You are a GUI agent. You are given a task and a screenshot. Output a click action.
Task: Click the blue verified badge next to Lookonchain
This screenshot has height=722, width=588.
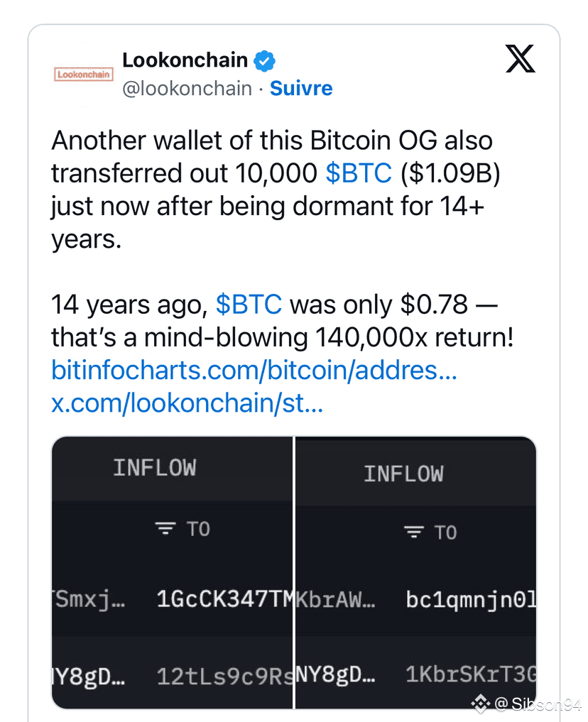coord(264,60)
